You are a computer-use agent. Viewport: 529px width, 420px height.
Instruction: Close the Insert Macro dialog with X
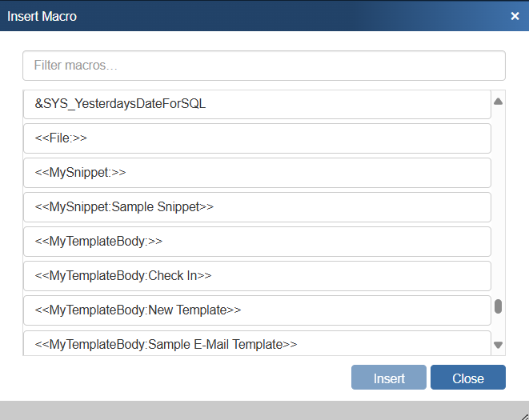[515, 16]
